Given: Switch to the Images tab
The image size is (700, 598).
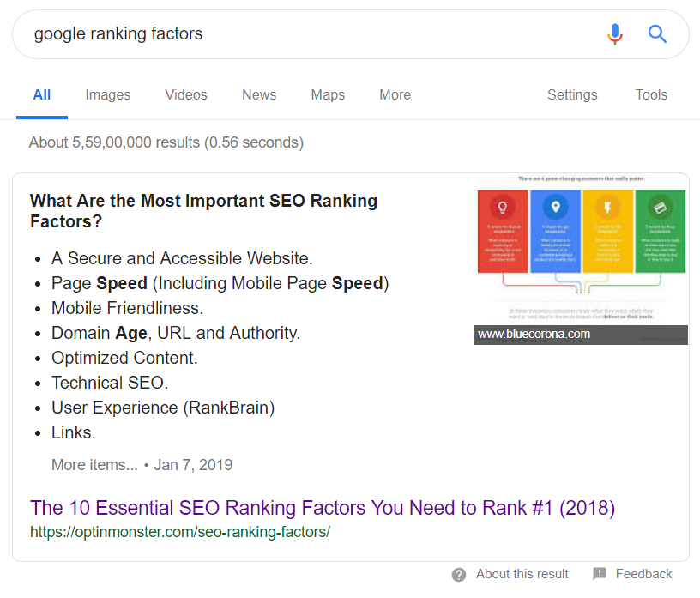Looking at the screenshot, I should click(108, 95).
